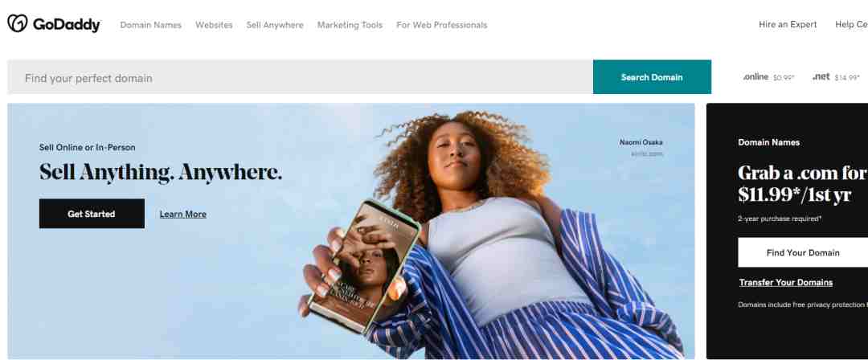Click the Search Domain button
868x360 pixels.
[652, 77]
